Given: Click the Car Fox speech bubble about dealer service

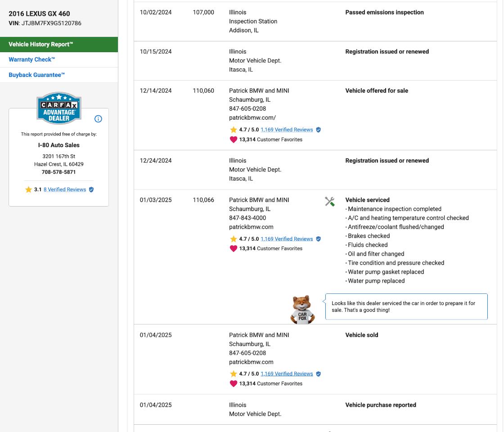Looking at the screenshot, I should (406, 306).
